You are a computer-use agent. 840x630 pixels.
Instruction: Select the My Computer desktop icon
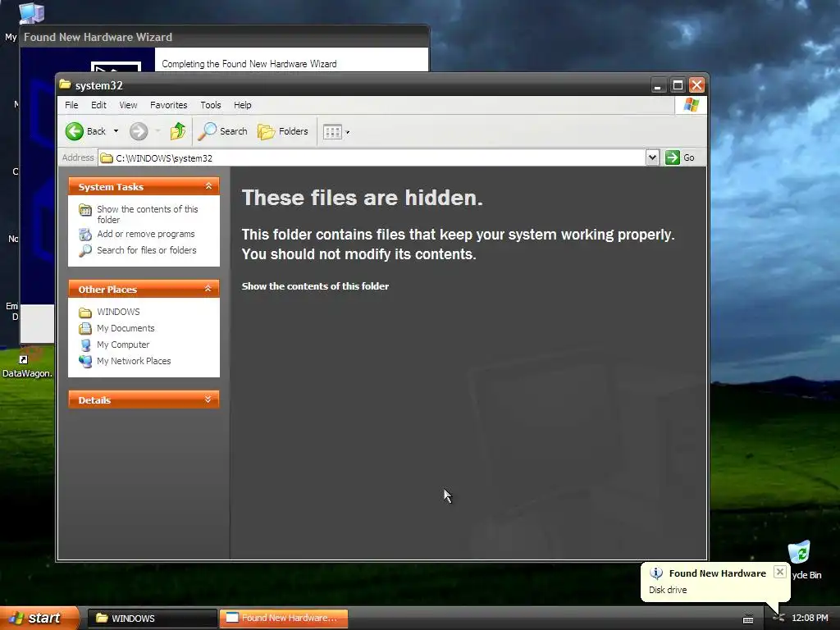31,13
